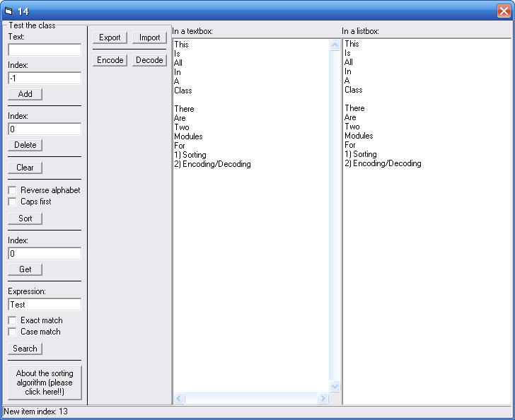The height and width of the screenshot is (420, 515).
Task: Click the Decode button
Action: tap(149, 60)
